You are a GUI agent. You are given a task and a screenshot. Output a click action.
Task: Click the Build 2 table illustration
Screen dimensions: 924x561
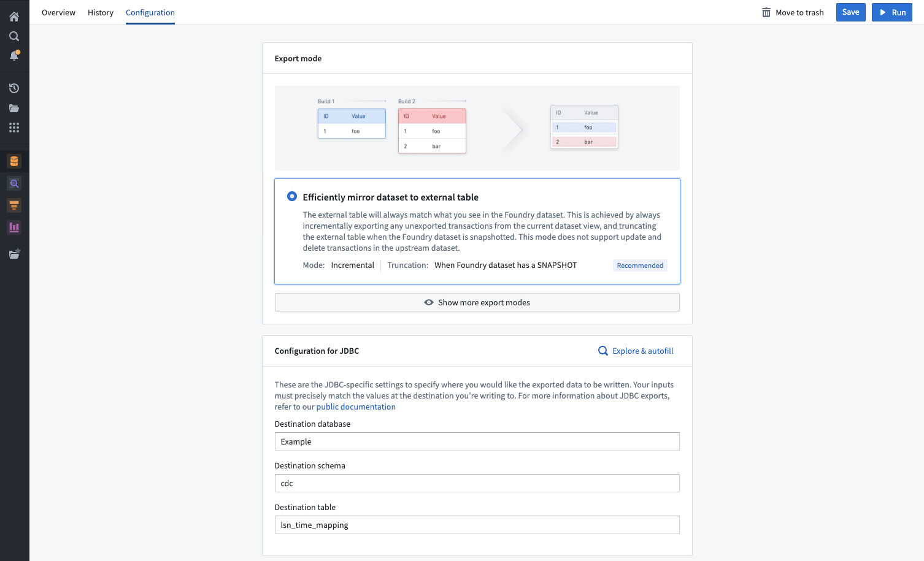(x=432, y=131)
